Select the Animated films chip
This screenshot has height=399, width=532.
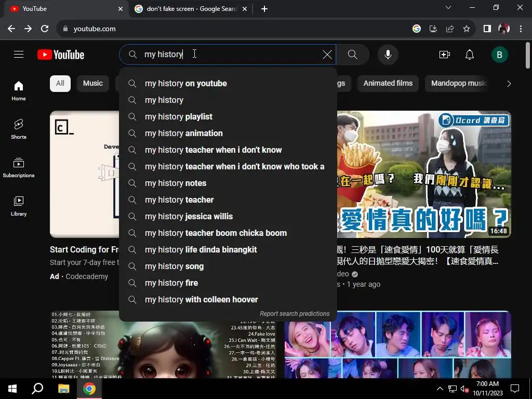point(388,84)
